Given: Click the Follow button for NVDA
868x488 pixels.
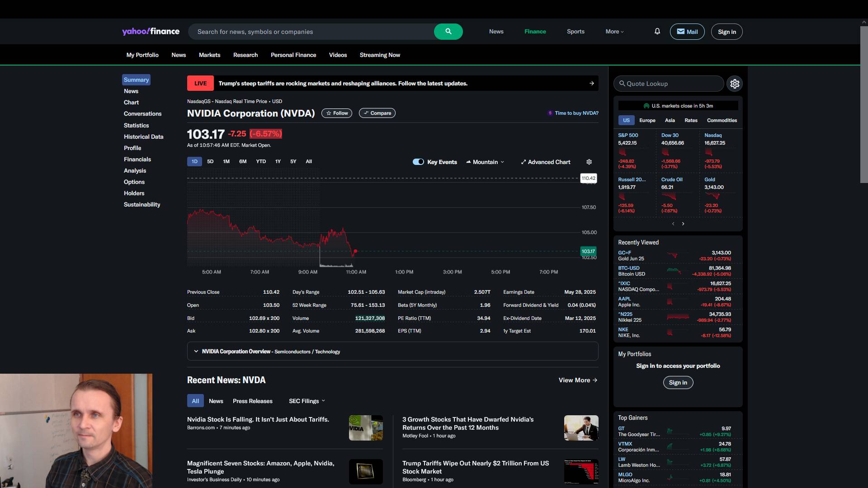Looking at the screenshot, I should click(x=337, y=113).
